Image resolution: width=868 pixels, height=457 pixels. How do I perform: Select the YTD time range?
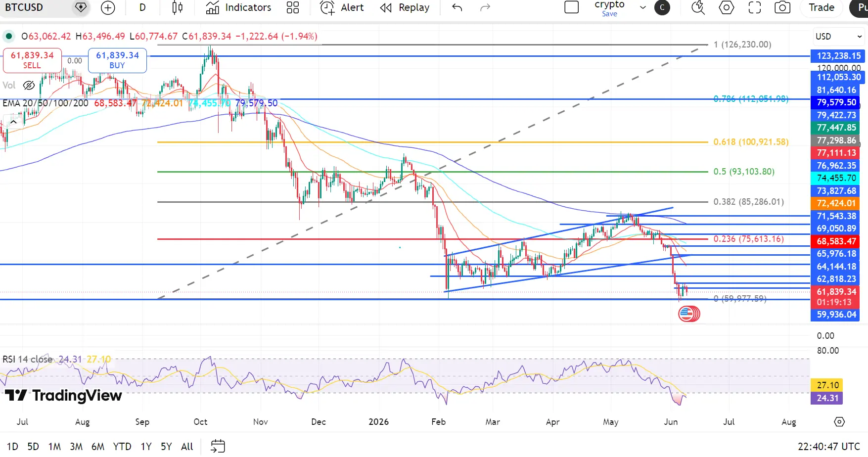point(122,447)
